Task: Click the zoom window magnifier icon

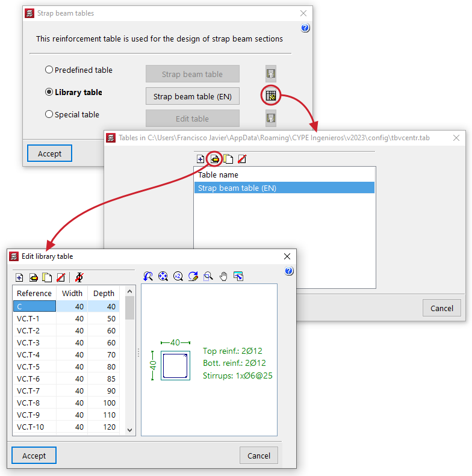Action: tap(208, 276)
